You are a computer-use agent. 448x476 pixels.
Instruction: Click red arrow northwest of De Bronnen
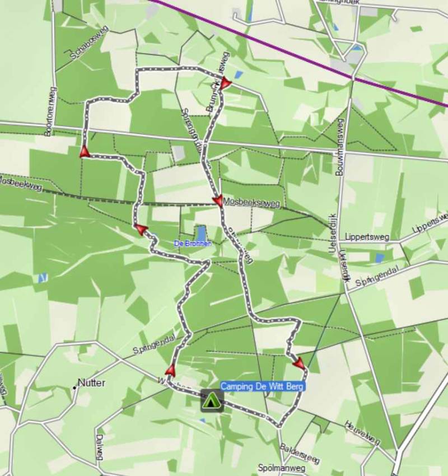click(x=141, y=230)
